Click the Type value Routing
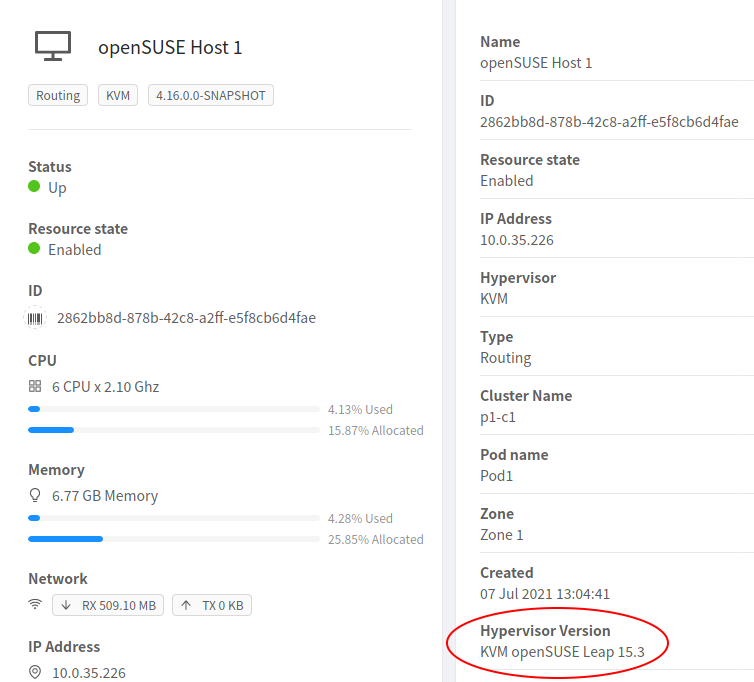 (x=505, y=358)
